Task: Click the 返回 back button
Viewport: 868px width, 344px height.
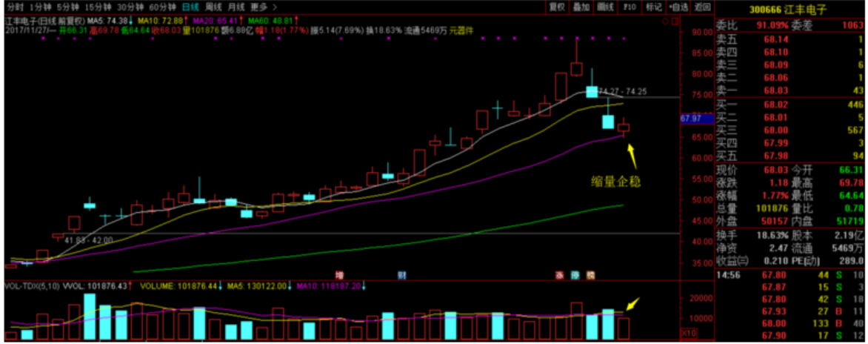Action: [701, 7]
